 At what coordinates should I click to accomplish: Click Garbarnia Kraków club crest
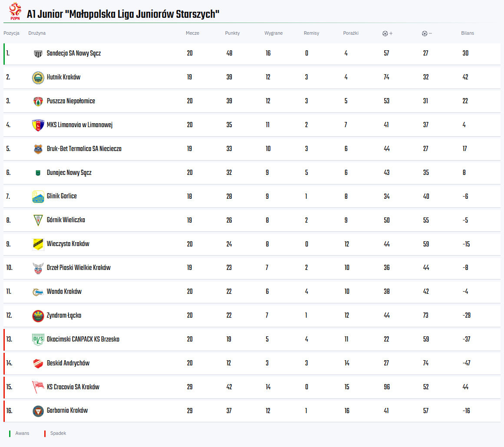(38, 411)
